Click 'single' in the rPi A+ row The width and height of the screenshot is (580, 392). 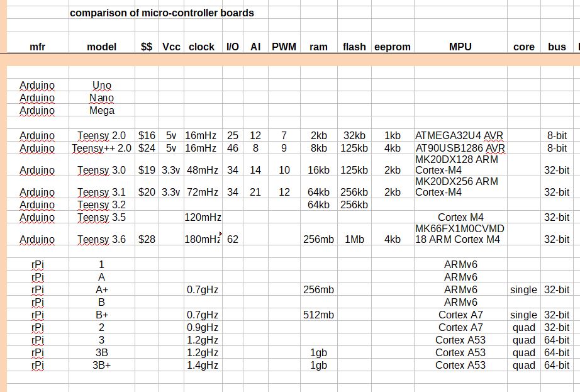coord(523,290)
